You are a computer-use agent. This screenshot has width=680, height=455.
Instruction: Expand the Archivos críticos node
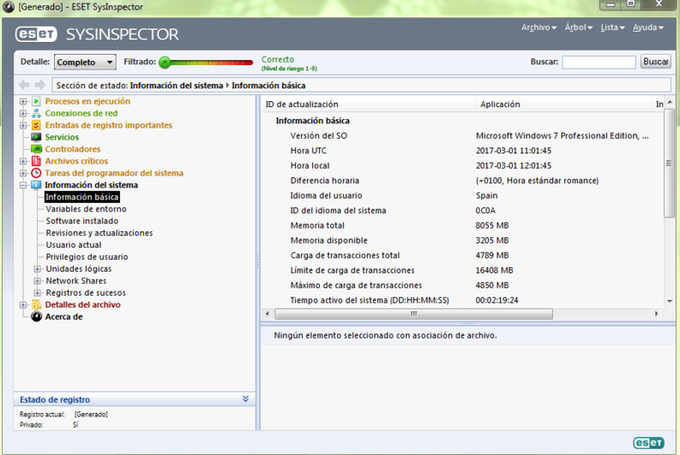pos(23,161)
